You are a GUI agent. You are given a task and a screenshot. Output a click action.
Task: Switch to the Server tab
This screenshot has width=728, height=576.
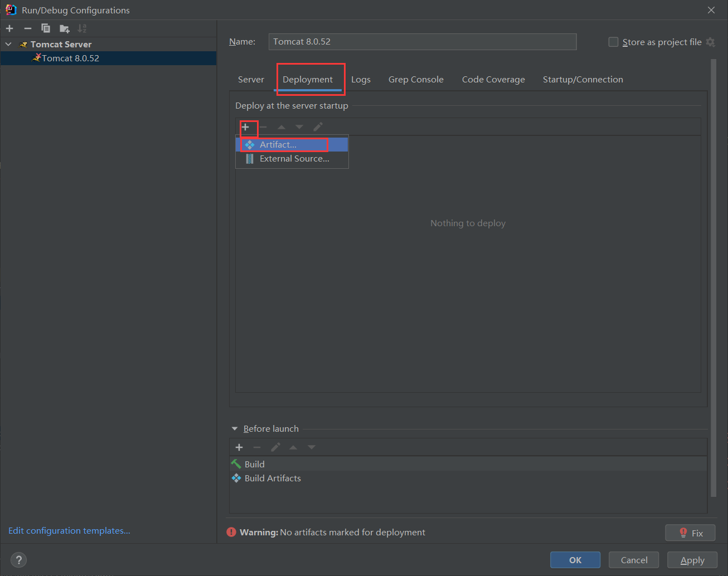pos(251,80)
